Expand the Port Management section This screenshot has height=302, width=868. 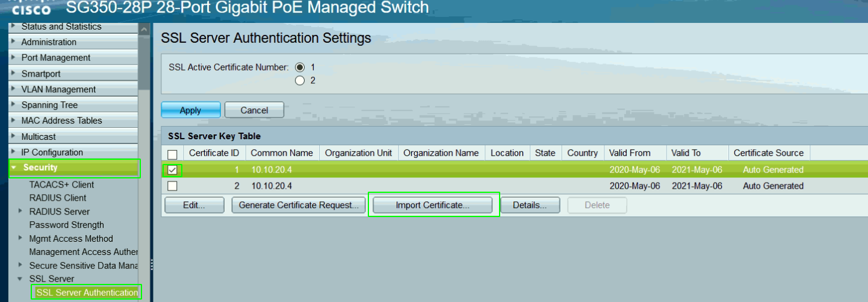click(x=55, y=58)
